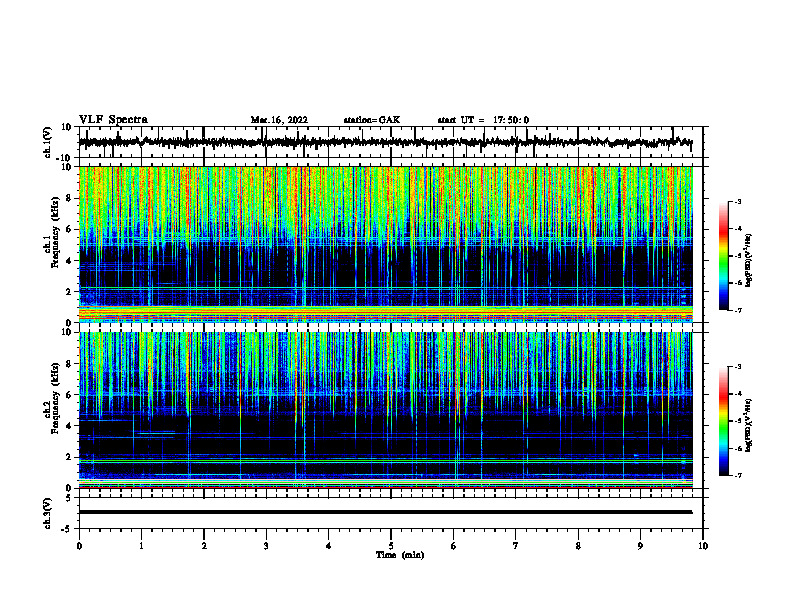Click the final time axis tick label '10'
Viewport: 792px width, 612px height.
(703, 546)
